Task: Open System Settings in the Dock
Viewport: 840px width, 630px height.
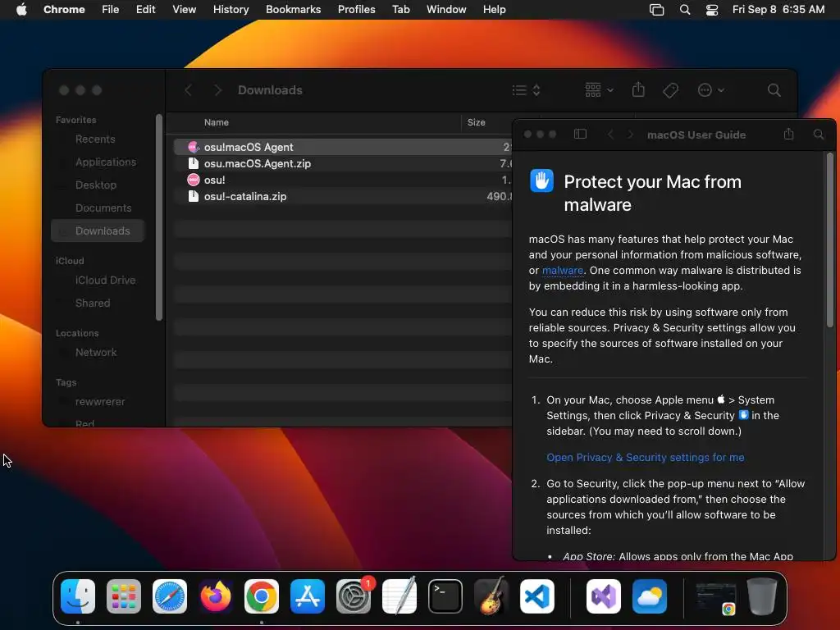Action: (x=354, y=596)
